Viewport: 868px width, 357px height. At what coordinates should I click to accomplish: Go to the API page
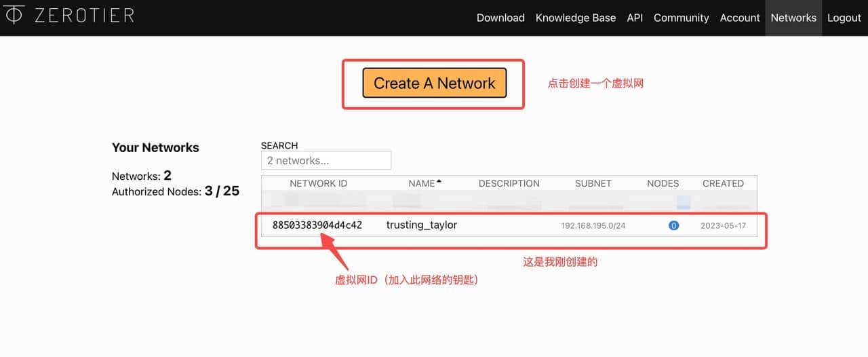635,18
